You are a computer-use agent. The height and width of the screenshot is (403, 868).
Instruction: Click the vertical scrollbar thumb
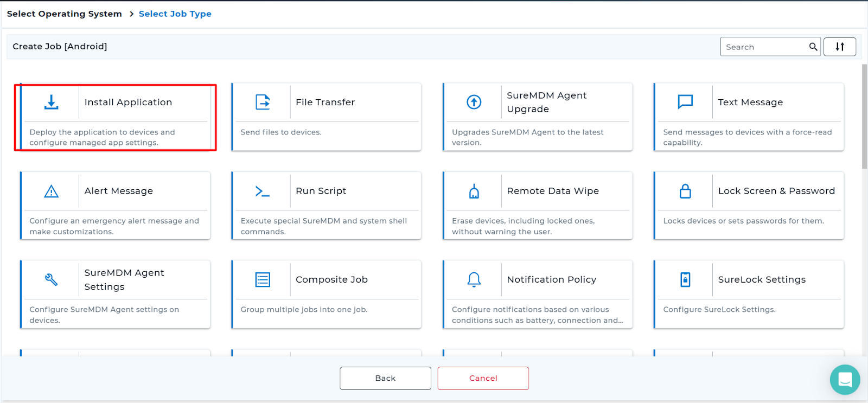(x=864, y=116)
